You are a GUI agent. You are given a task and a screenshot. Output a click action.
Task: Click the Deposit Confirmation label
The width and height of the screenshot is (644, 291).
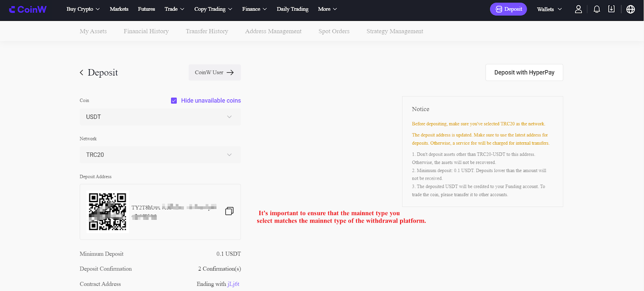(105, 269)
